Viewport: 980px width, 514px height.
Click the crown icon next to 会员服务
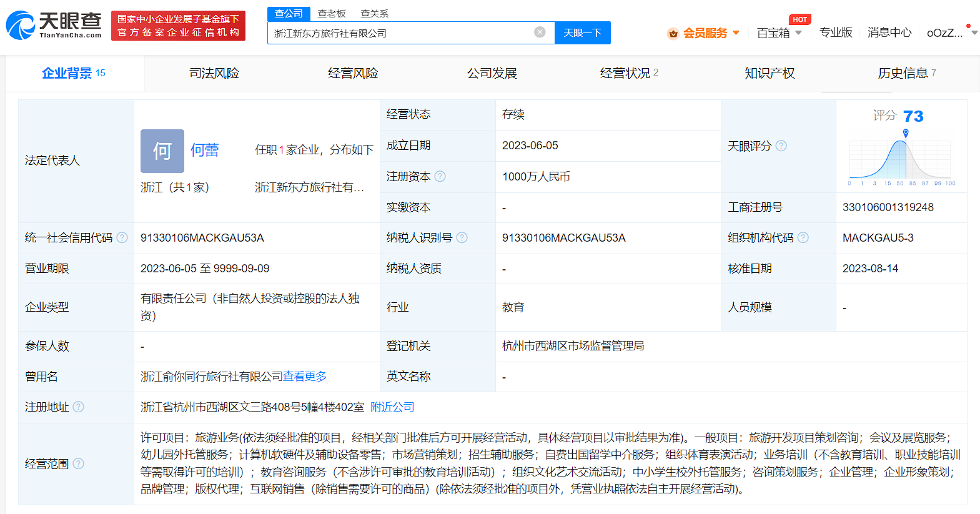673,33
